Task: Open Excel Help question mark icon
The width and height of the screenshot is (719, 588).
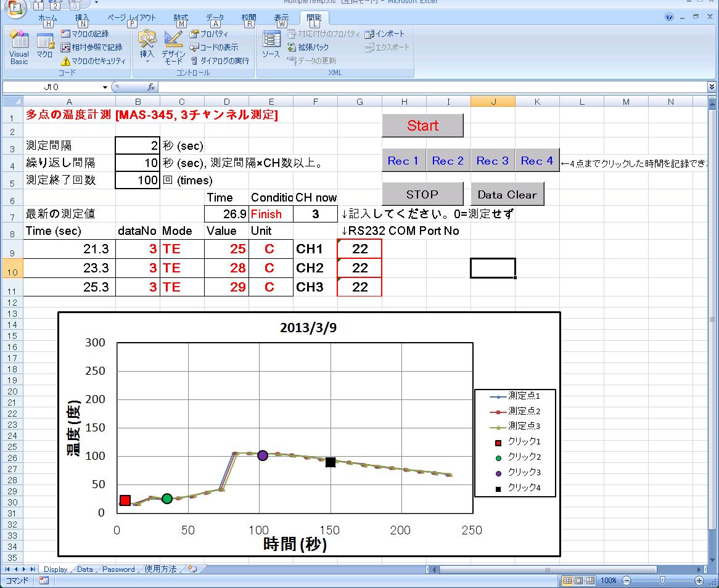Action: point(669,17)
